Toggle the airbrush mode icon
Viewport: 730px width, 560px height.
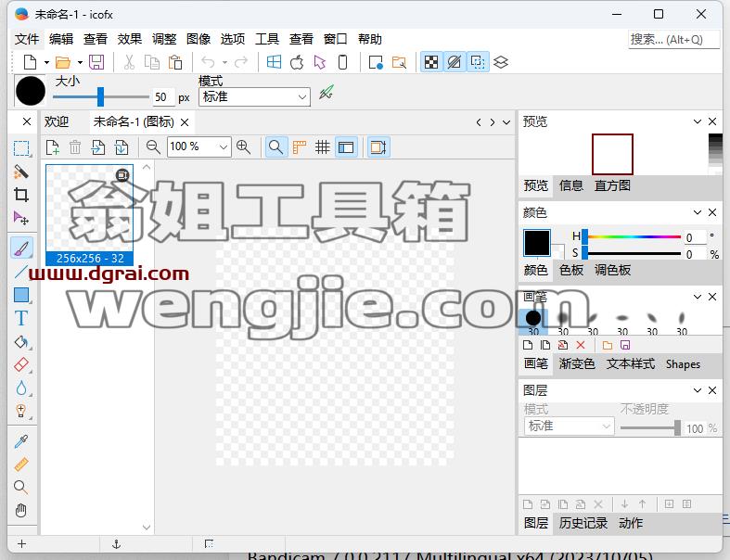(x=327, y=93)
